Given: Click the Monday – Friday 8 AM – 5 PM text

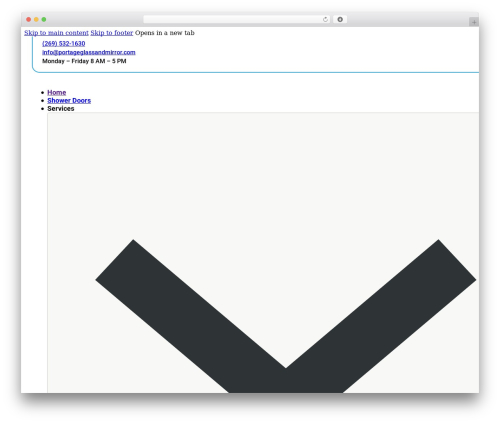Looking at the screenshot, I should pos(84,61).
